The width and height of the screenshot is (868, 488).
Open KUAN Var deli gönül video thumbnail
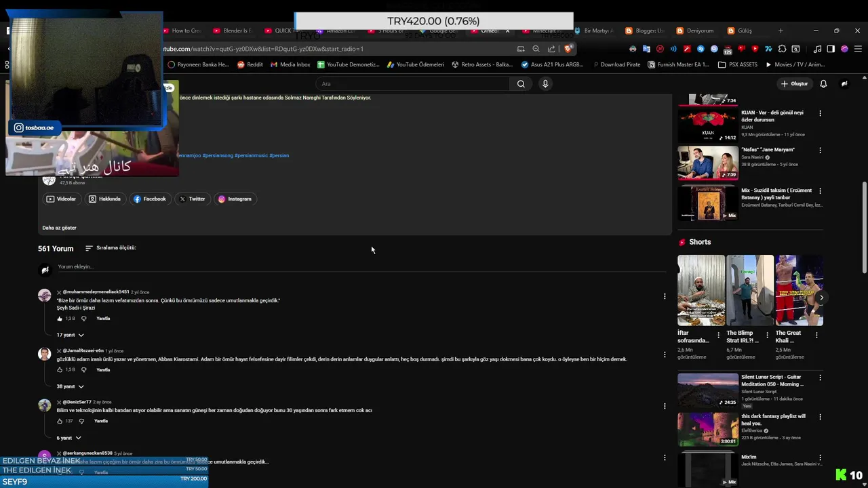coord(708,125)
